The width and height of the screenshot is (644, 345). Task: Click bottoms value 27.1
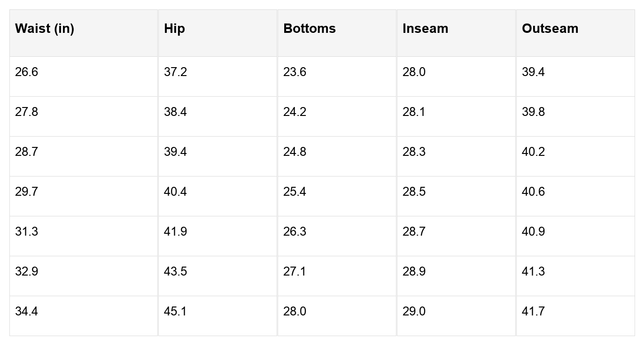point(295,272)
